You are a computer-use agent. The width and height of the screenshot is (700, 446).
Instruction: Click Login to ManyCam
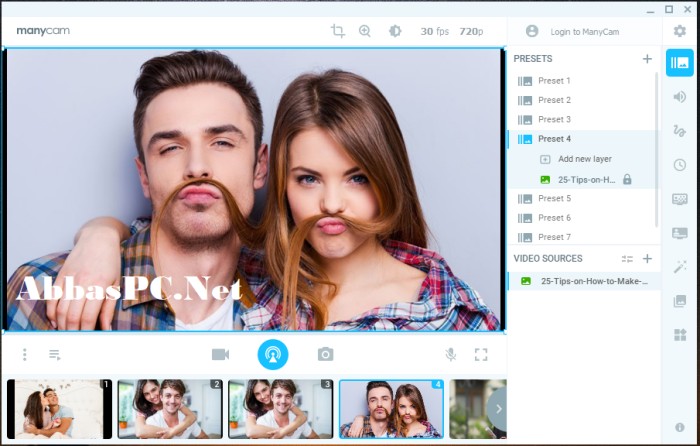584,32
